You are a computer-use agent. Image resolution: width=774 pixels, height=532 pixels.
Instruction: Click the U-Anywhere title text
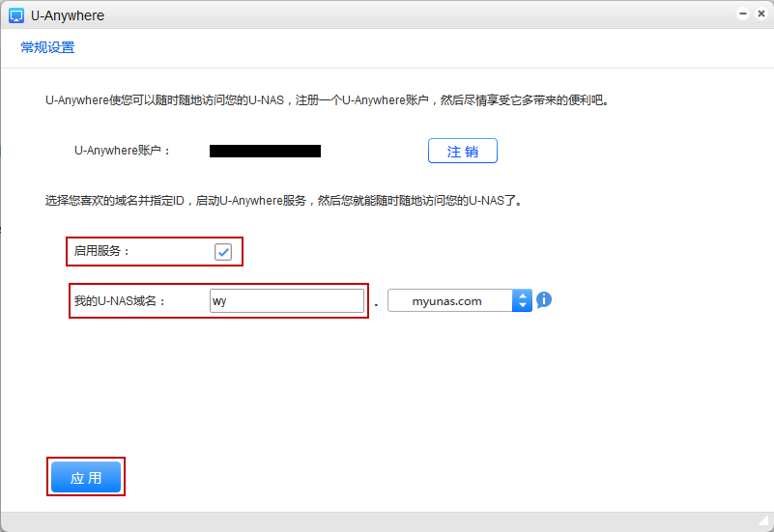(68, 15)
